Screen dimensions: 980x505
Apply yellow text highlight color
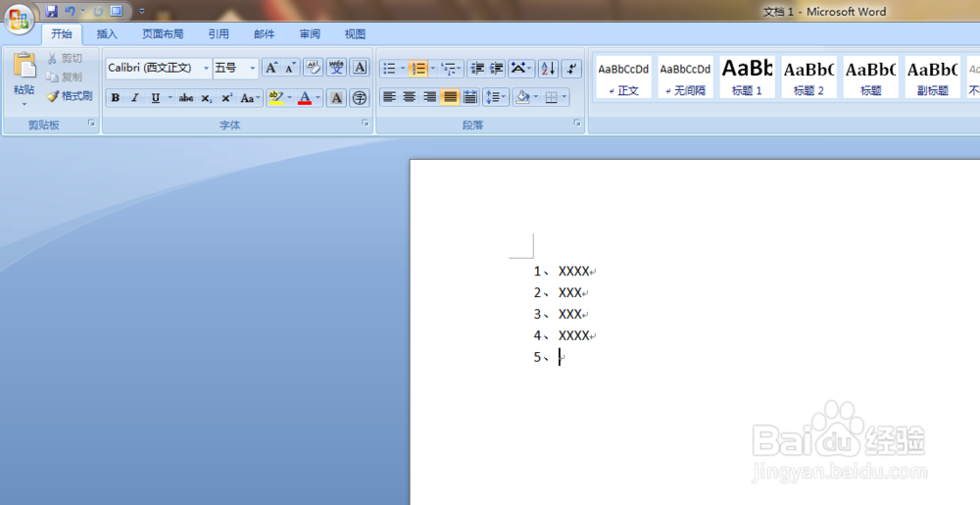coord(275,98)
